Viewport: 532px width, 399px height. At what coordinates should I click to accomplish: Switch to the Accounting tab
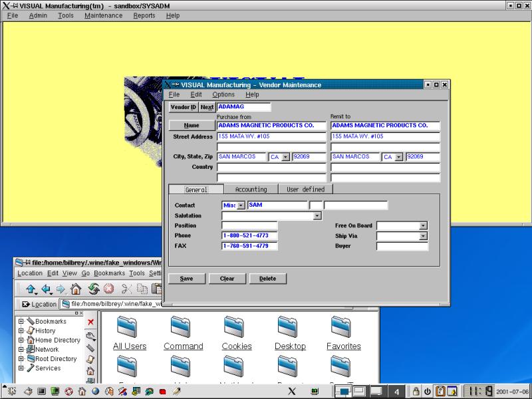tap(251, 190)
